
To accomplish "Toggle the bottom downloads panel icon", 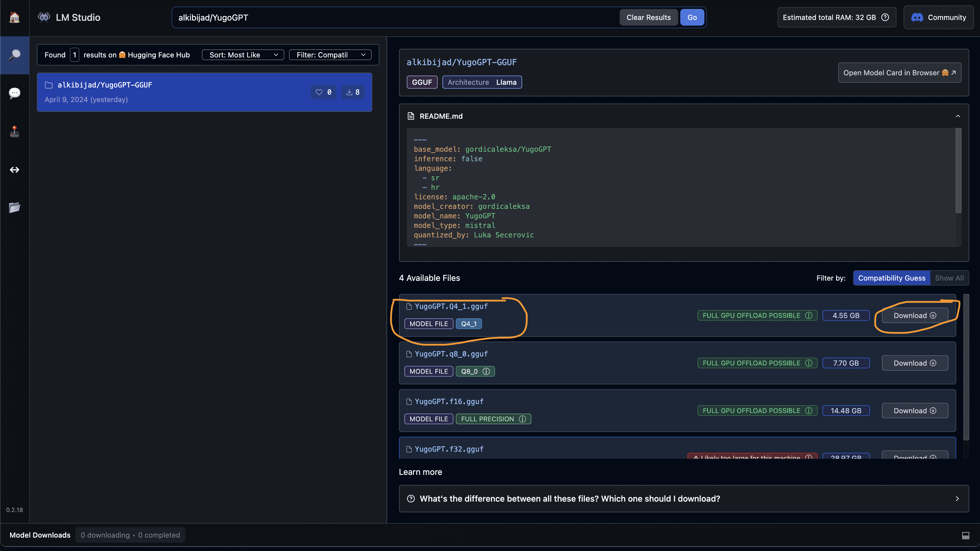I will (x=965, y=536).
